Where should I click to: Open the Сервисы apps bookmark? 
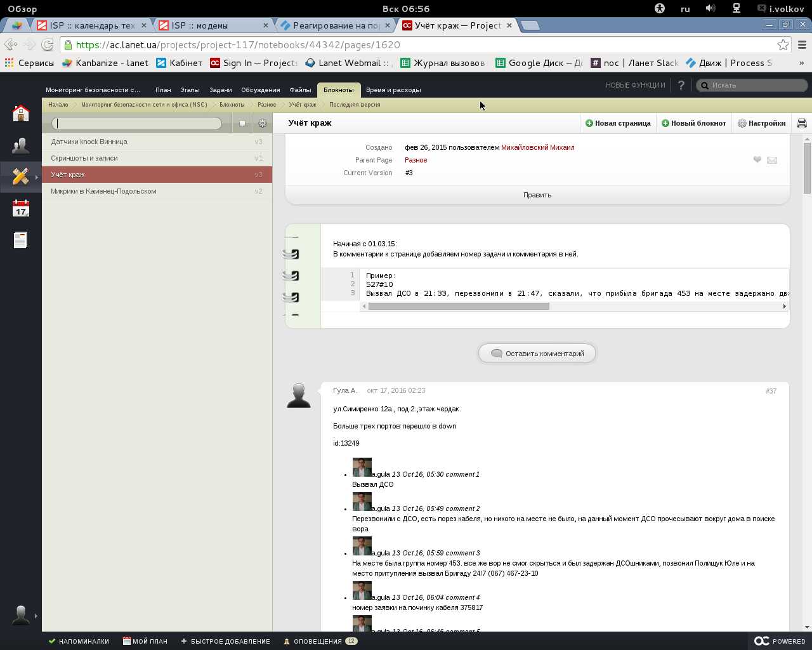(x=29, y=63)
